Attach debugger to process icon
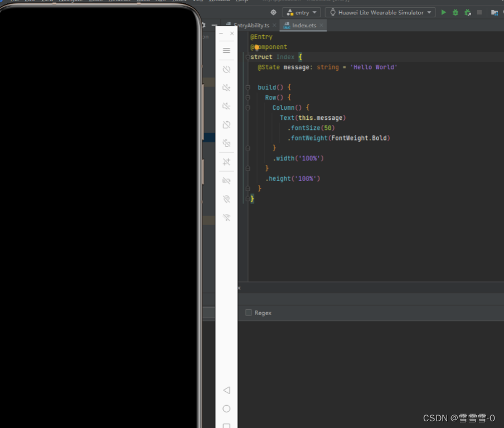The width and height of the screenshot is (504, 428). click(468, 12)
